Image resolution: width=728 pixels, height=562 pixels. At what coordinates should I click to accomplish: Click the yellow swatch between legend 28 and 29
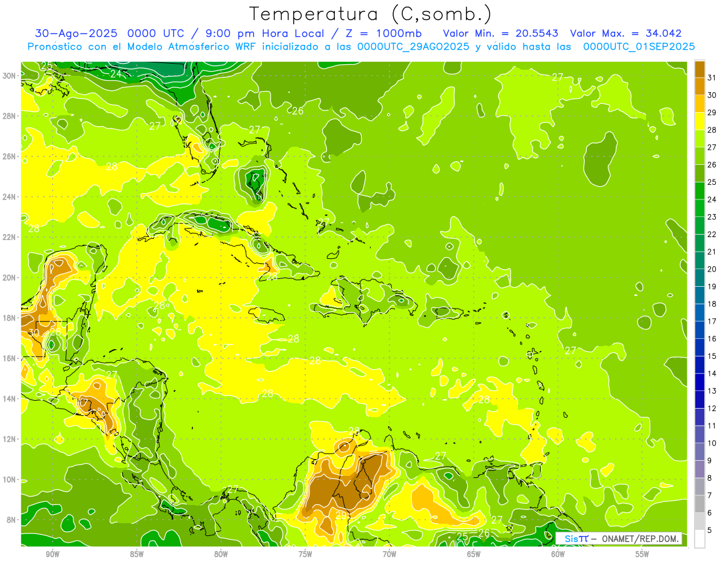[699, 121]
